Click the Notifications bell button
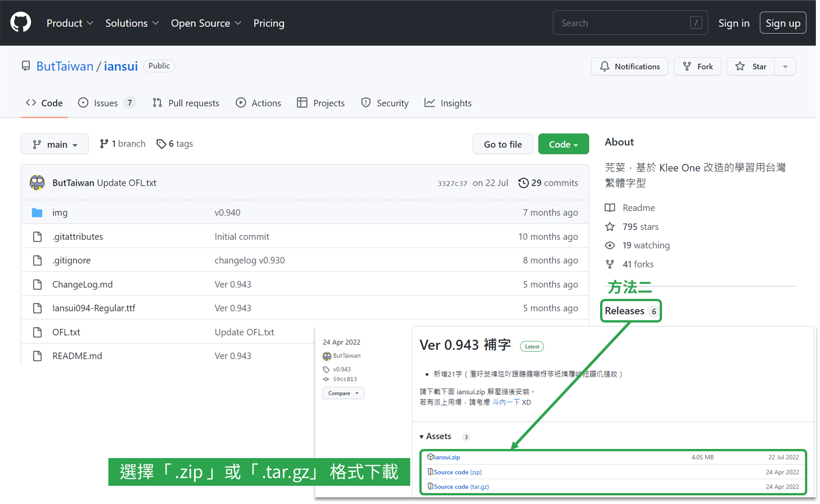The height and width of the screenshot is (504, 820). point(629,66)
